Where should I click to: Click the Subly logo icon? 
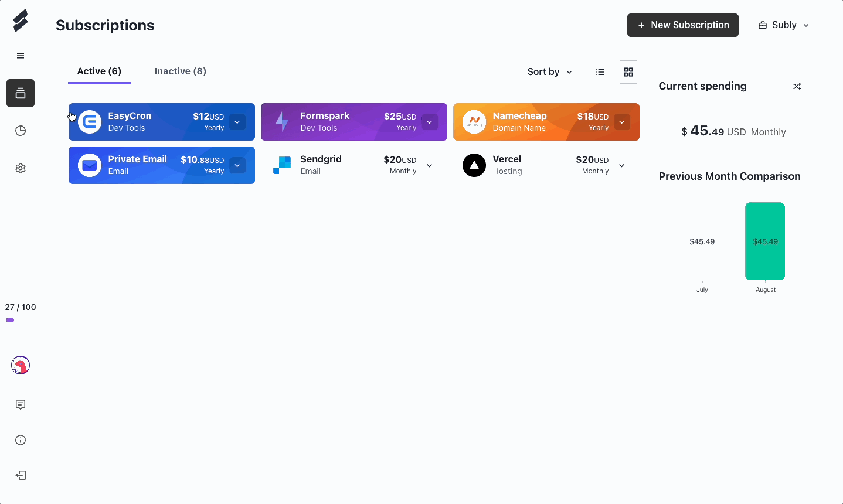pyautogui.click(x=21, y=21)
